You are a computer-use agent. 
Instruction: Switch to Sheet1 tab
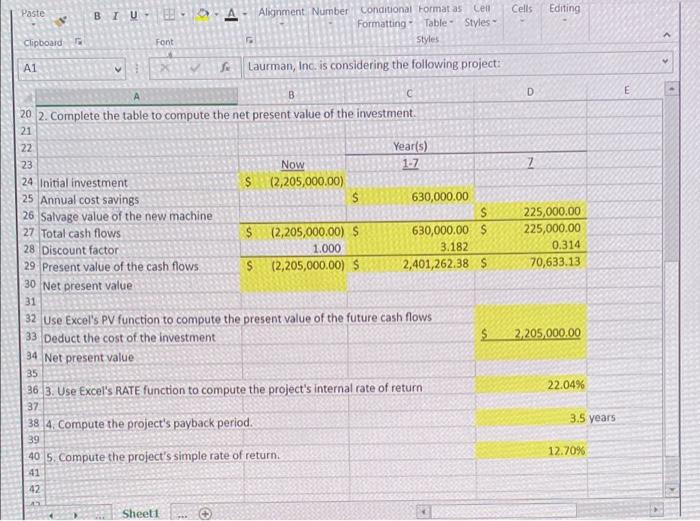click(141, 513)
